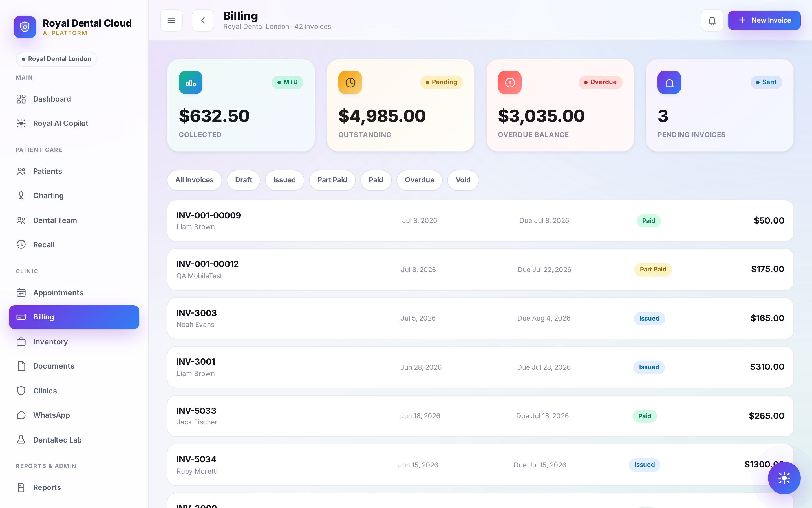Open invoice INV-3001
Screen dimensions: 812x508
pyautogui.click(x=480, y=367)
